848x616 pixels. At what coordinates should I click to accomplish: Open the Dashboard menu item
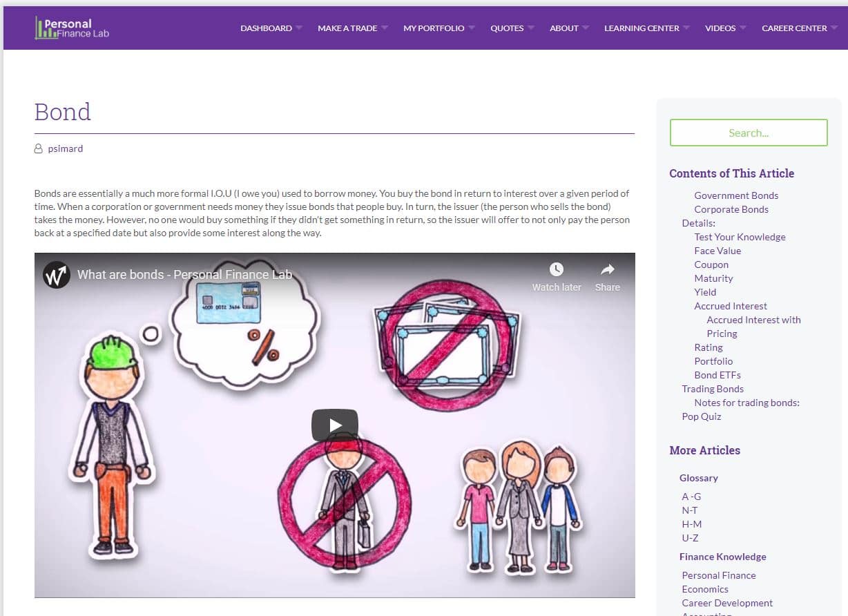(266, 28)
